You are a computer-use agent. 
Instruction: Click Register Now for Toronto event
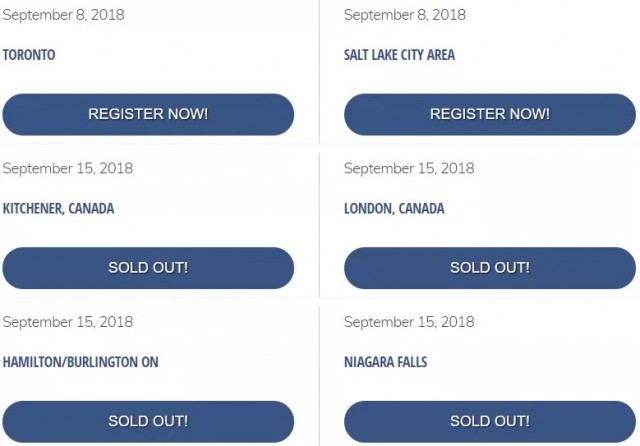tap(148, 115)
